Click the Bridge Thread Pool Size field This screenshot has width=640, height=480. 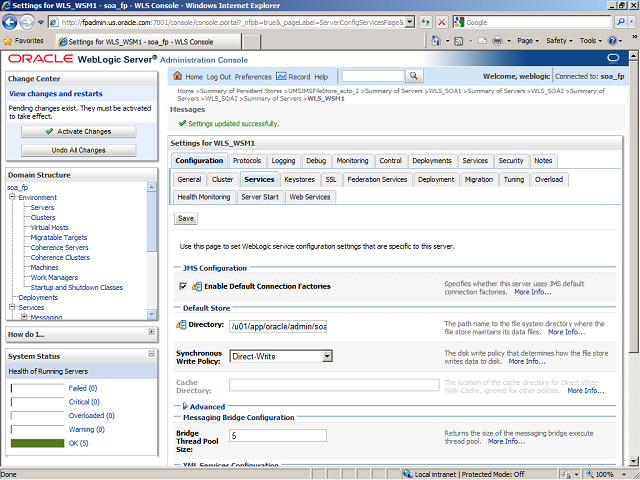[x=278, y=436]
